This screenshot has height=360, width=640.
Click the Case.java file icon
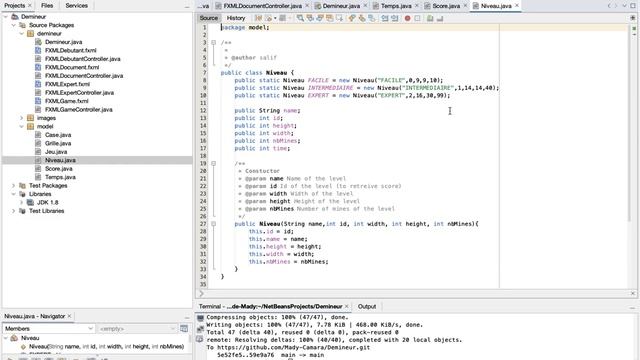[38, 135]
